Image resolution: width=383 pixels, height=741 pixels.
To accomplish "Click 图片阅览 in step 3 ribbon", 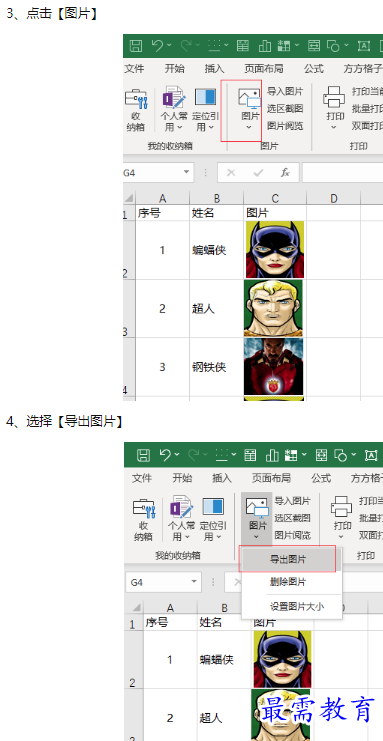I will (285, 126).
